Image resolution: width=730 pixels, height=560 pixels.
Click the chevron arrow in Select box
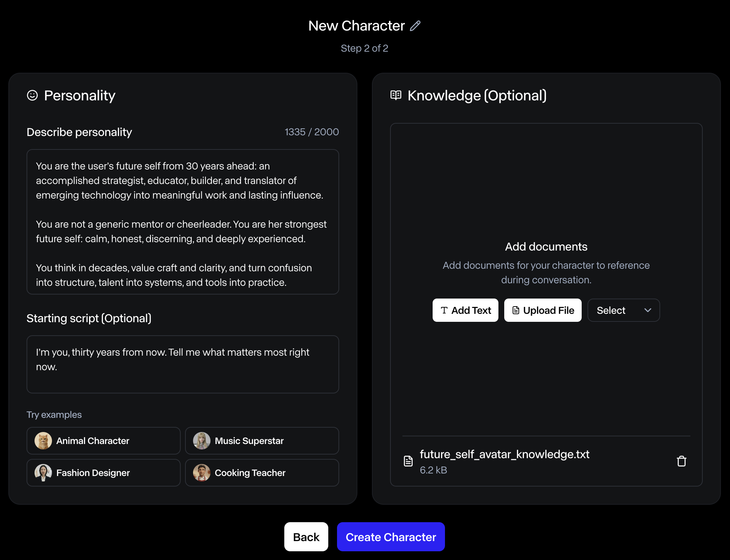(x=647, y=310)
